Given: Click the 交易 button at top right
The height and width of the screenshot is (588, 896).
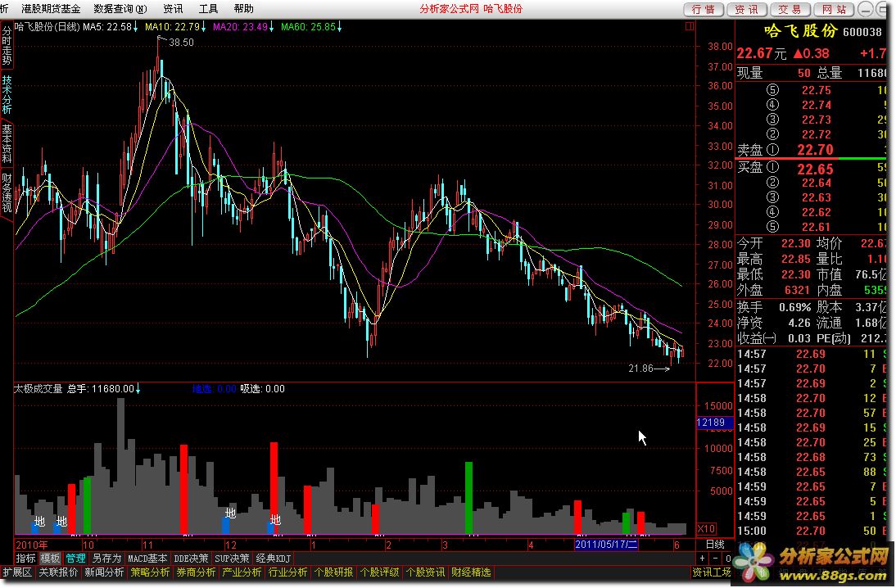Looking at the screenshot, I should click(790, 9).
